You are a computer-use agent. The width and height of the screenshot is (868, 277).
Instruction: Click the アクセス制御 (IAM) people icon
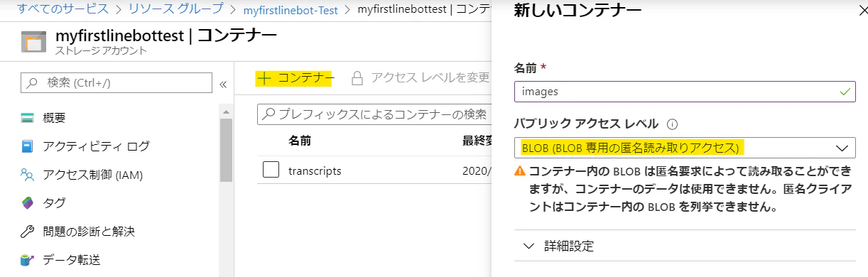tap(28, 175)
